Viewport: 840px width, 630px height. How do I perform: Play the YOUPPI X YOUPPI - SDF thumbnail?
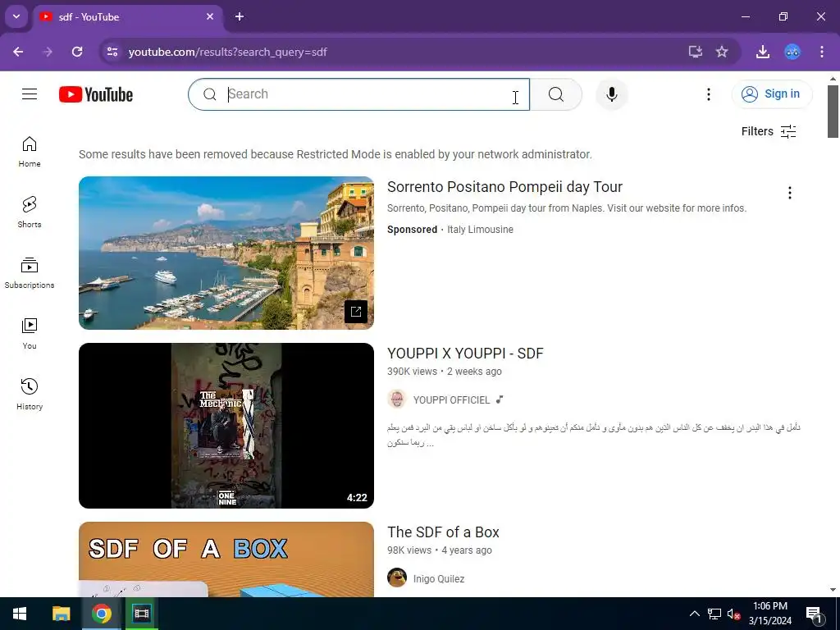(x=226, y=426)
